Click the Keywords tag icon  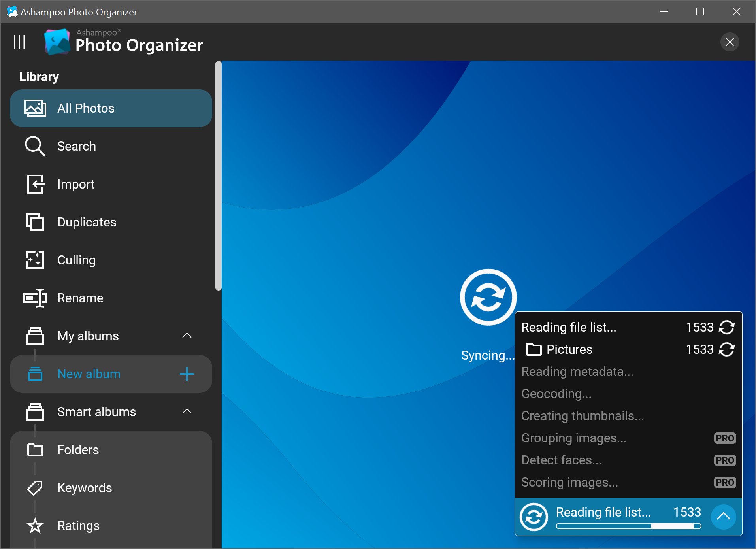click(35, 488)
